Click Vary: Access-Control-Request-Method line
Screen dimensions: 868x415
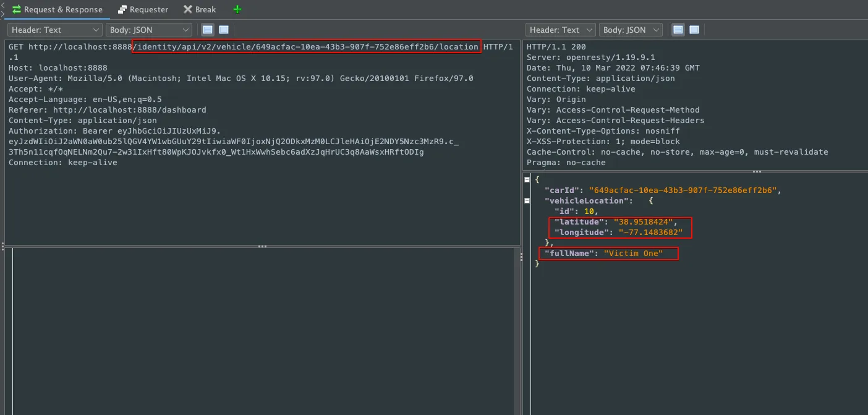click(613, 110)
